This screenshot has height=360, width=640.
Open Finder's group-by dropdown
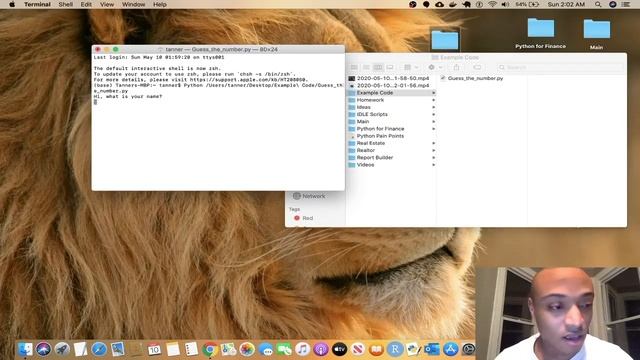[411, 67]
